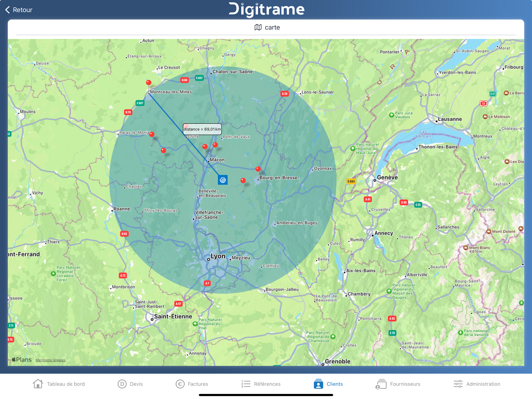Click the Mentions légales link
This screenshot has width=532, height=399.
[50, 360]
